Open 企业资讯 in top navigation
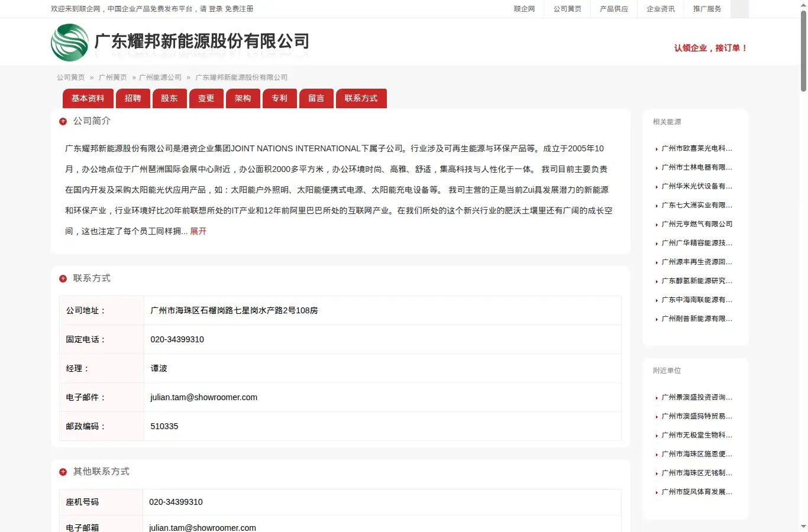 tap(661, 9)
